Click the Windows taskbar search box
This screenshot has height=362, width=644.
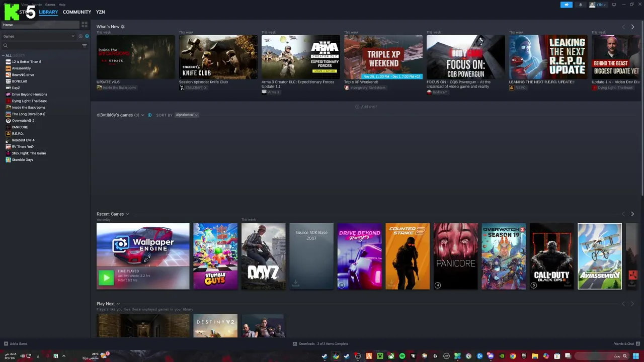[602, 356]
